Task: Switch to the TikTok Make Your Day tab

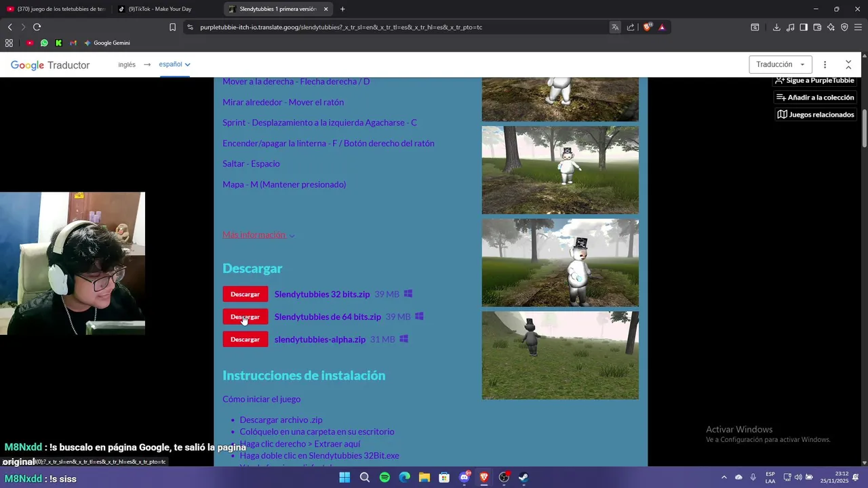Action: (167, 9)
